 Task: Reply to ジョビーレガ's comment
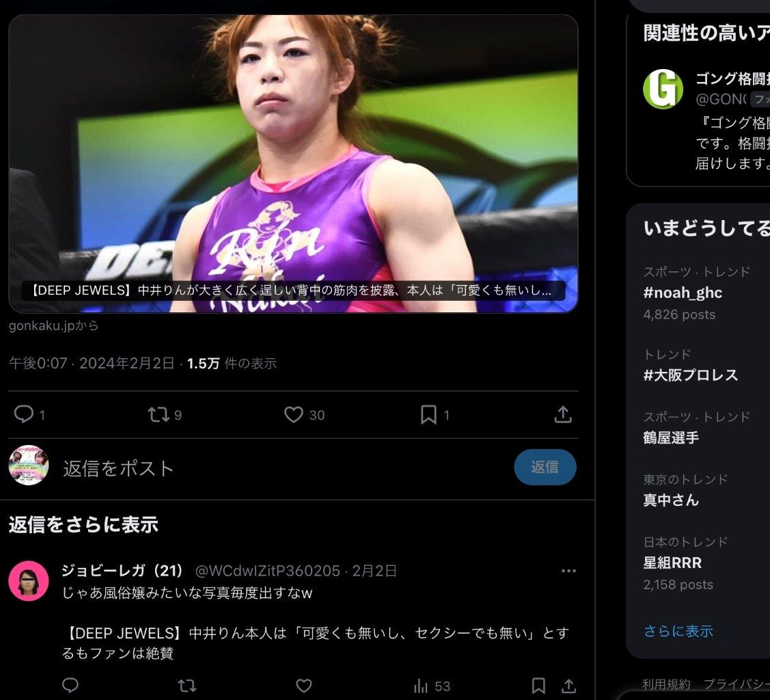pos(70,685)
